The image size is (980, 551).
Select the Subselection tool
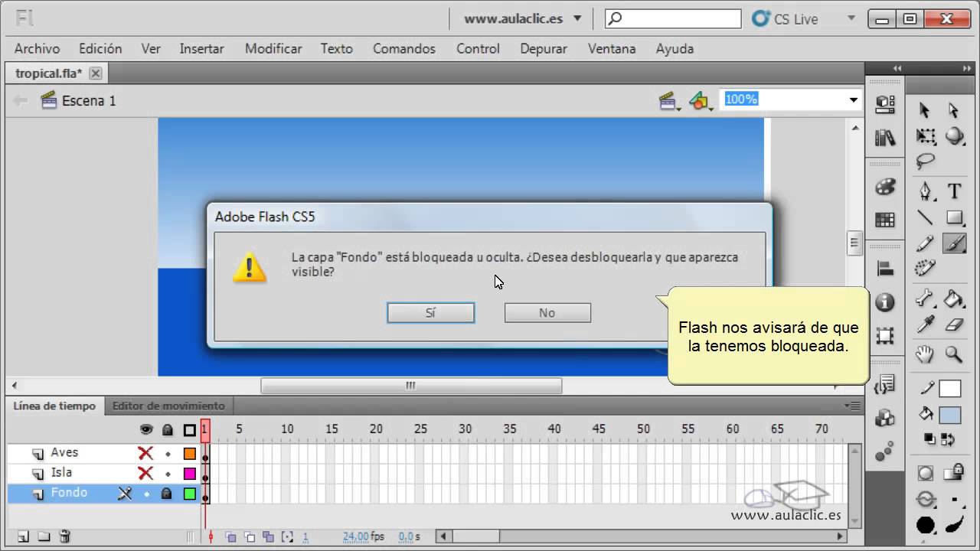click(x=953, y=110)
